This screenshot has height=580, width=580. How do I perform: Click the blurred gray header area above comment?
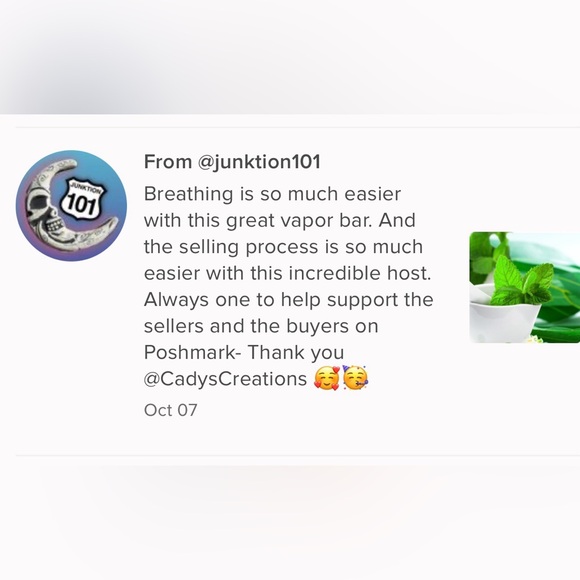coord(290,57)
